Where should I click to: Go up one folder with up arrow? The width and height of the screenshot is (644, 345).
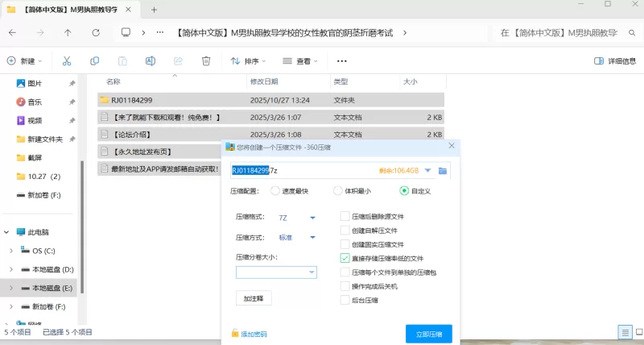pos(68,33)
